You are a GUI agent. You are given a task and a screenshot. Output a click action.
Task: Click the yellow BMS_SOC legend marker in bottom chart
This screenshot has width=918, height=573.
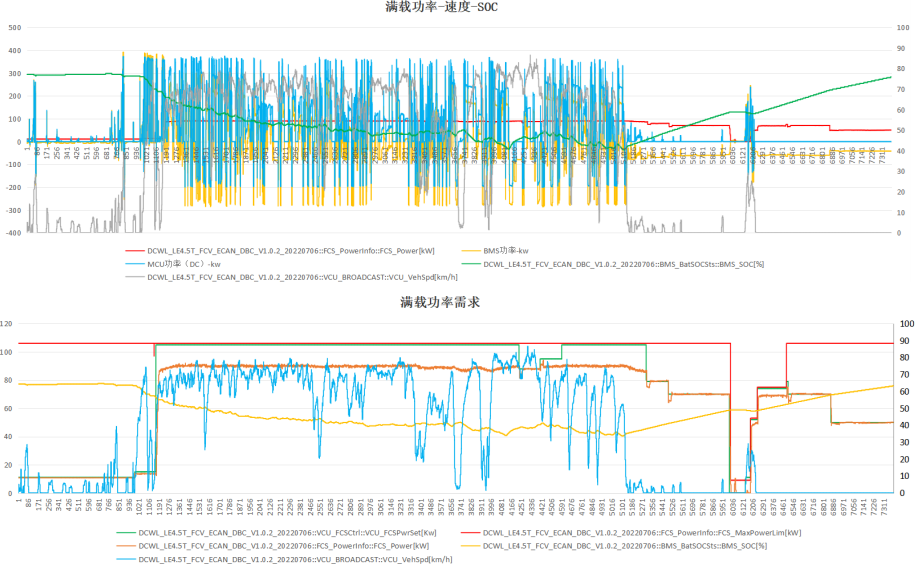click(x=470, y=546)
